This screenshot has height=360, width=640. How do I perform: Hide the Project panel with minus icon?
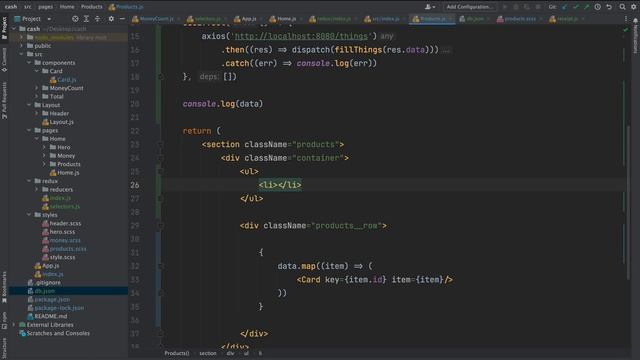[122, 19]
